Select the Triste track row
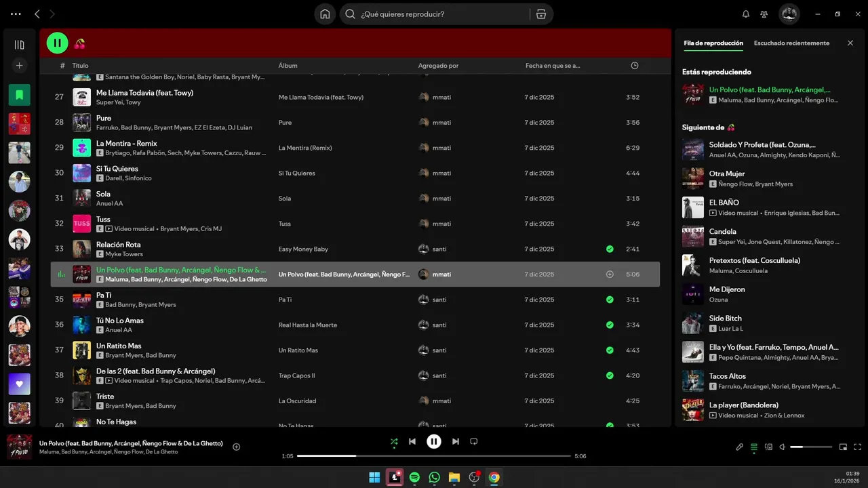The height and width of the screenshot is (488, 868). 355,401
